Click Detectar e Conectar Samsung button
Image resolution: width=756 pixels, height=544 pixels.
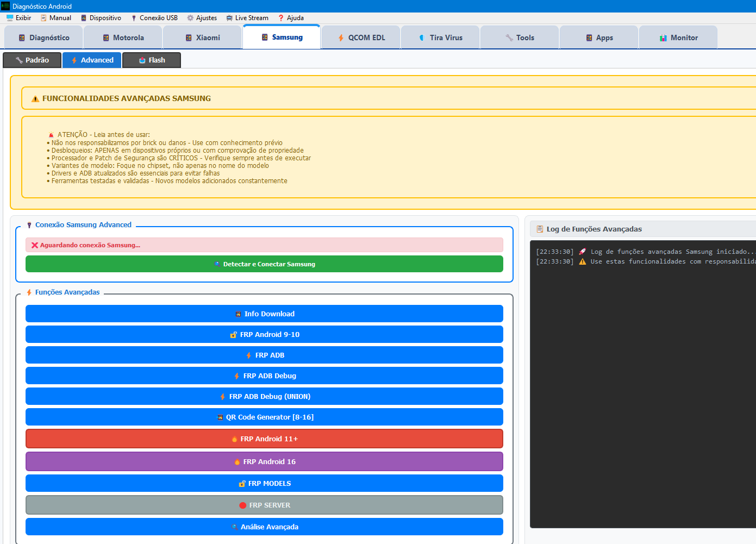pos(264,264)
